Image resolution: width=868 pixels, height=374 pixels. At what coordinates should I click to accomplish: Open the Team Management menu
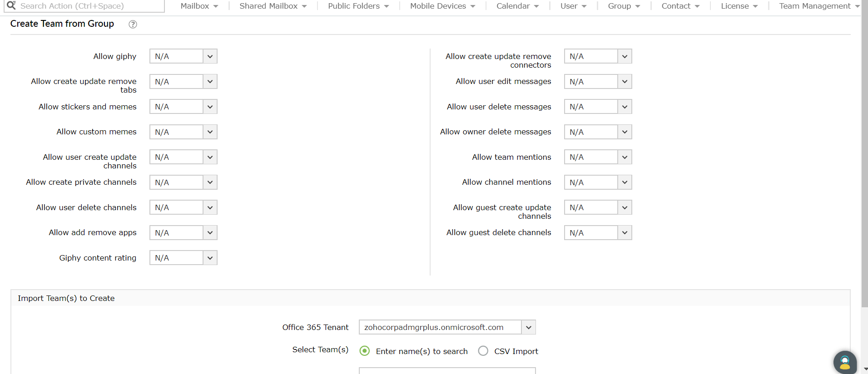pos(819,6)
